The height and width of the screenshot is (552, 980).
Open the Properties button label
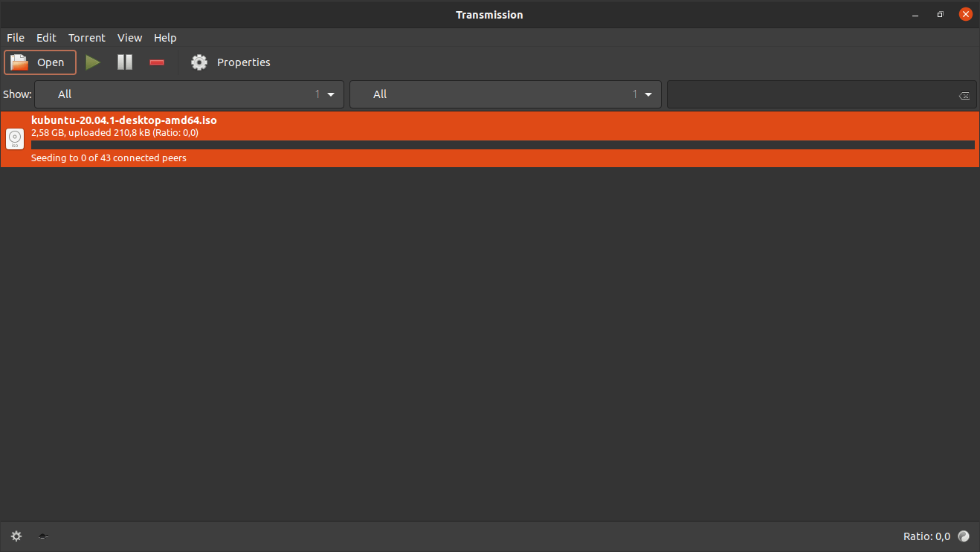[x=244, y=62]
